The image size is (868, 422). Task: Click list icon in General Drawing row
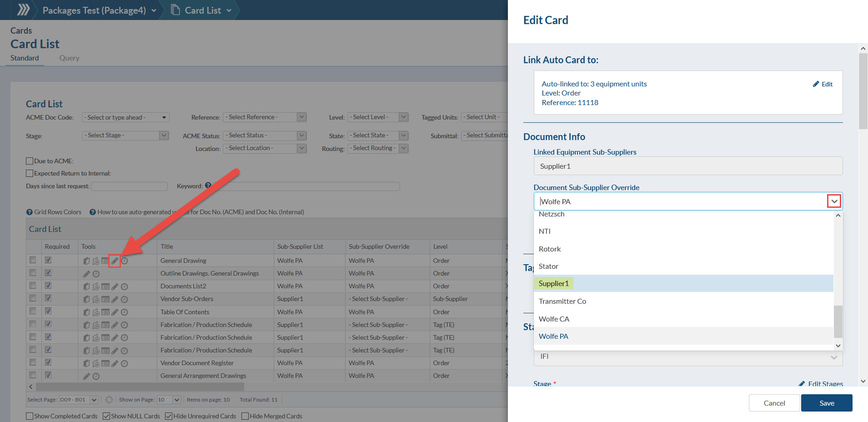click(105, 261)
